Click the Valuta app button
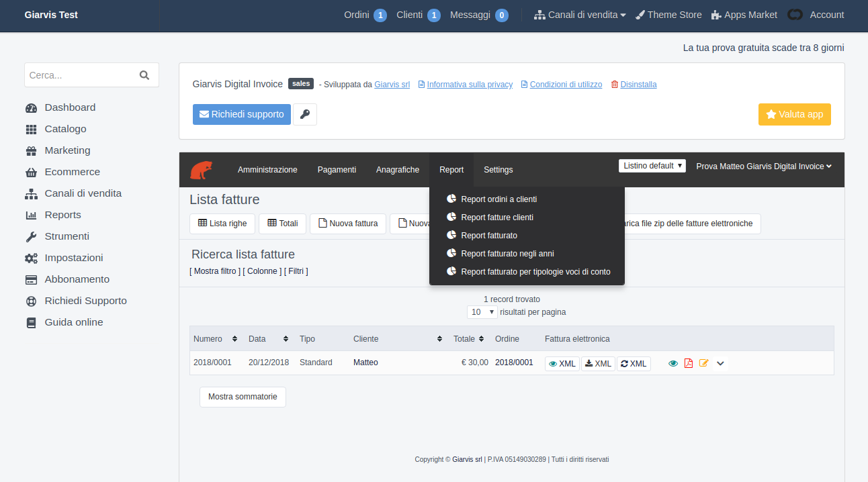This screenshot has height=482, width=868. point(795,114)
